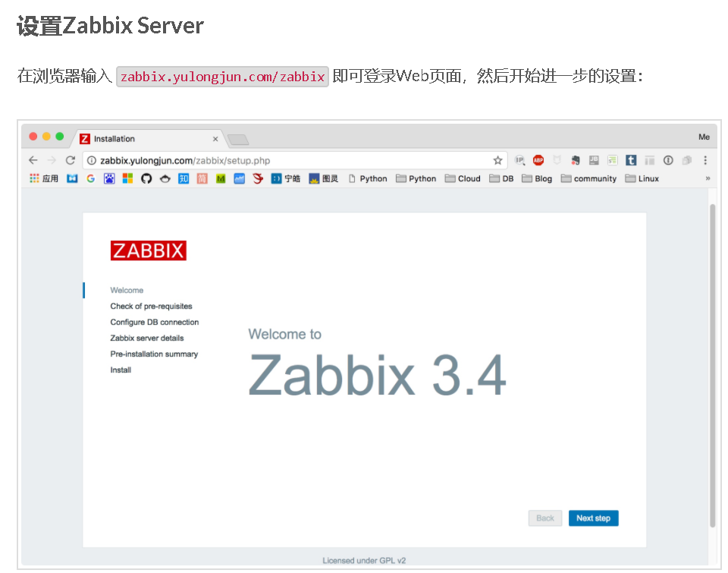Open the Jianshu (简) bookmark icon

click(202, 178)
